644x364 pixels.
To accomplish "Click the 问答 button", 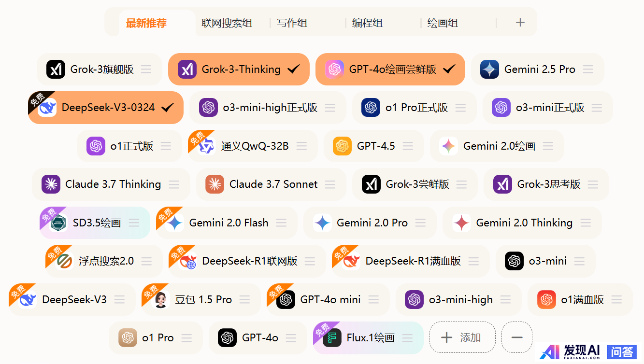I will (622, 351).
